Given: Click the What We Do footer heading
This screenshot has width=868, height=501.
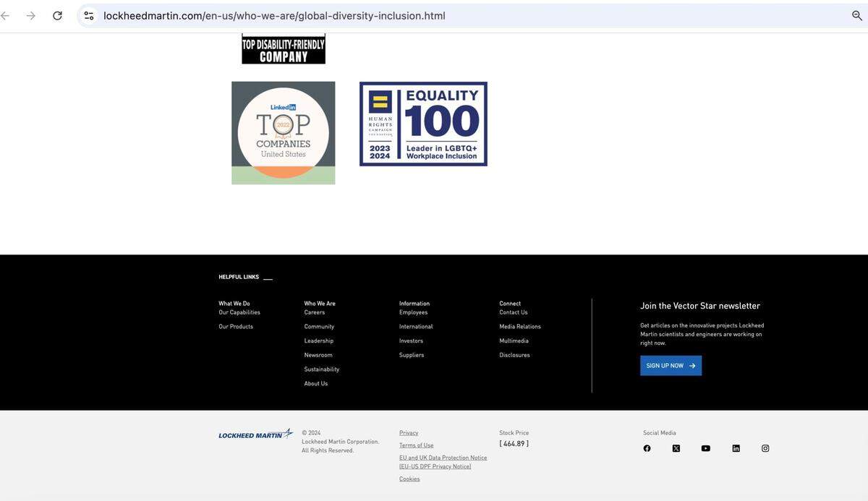Looking at the screenshot, I should coord(234,304).
